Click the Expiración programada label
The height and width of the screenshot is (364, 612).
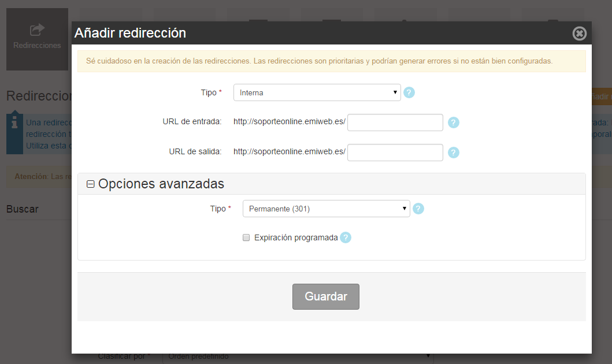[x=296, y=237]
